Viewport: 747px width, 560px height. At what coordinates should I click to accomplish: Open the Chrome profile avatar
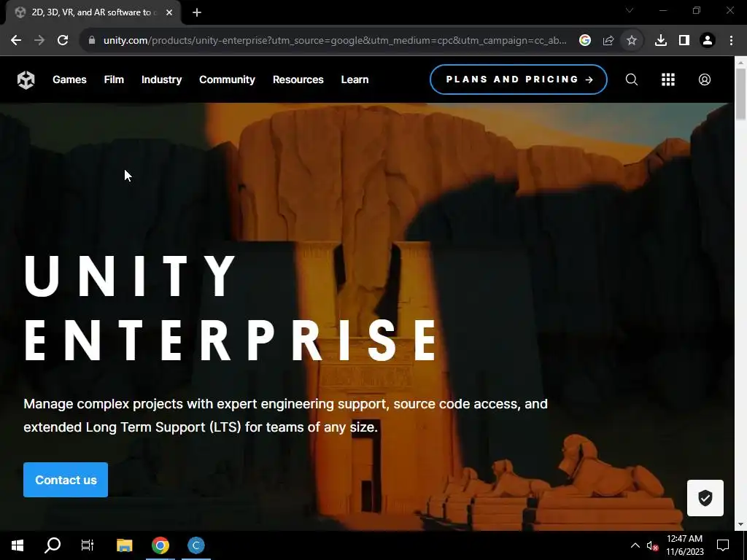(708, 41)
